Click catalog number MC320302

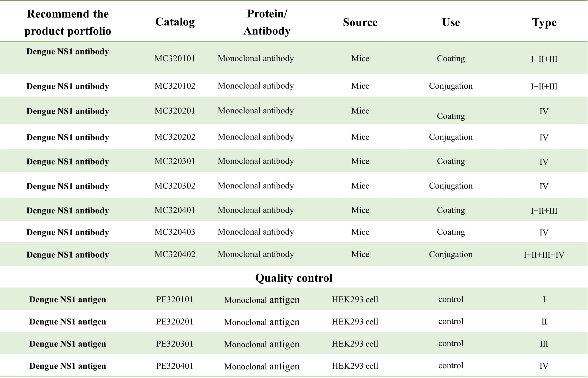tap(175, 186)
